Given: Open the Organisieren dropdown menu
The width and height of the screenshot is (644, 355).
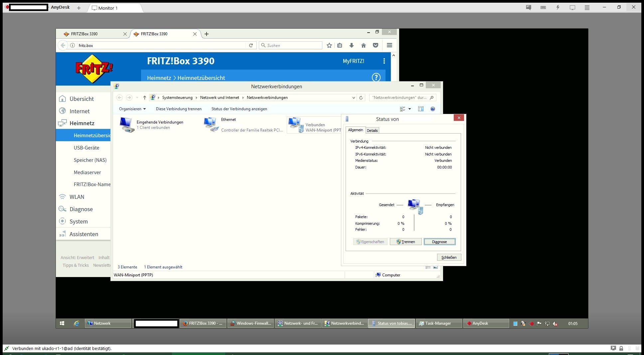Looking at the screenshot, I should [x=132, y=109].
